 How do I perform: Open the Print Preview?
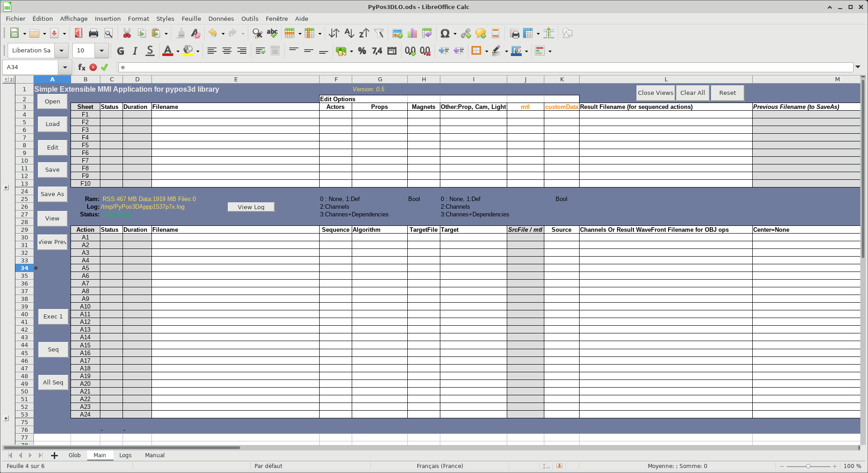[108, 33]
